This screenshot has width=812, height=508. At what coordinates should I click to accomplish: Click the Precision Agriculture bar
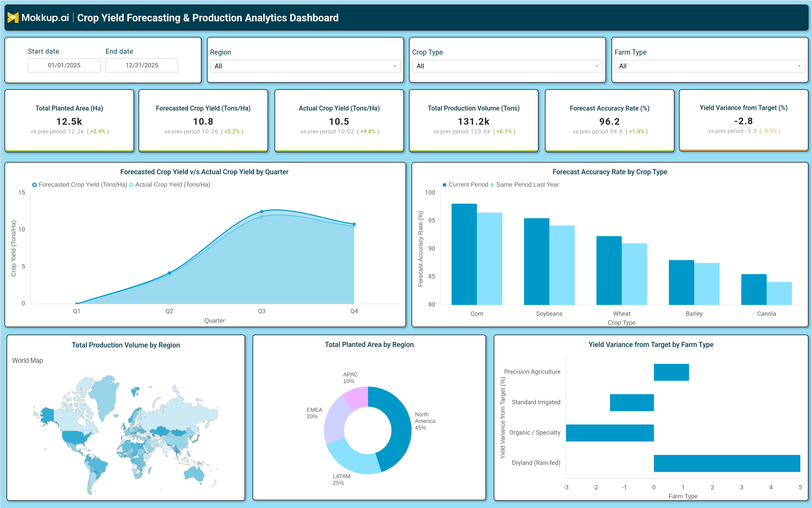[x=671, y=372]
